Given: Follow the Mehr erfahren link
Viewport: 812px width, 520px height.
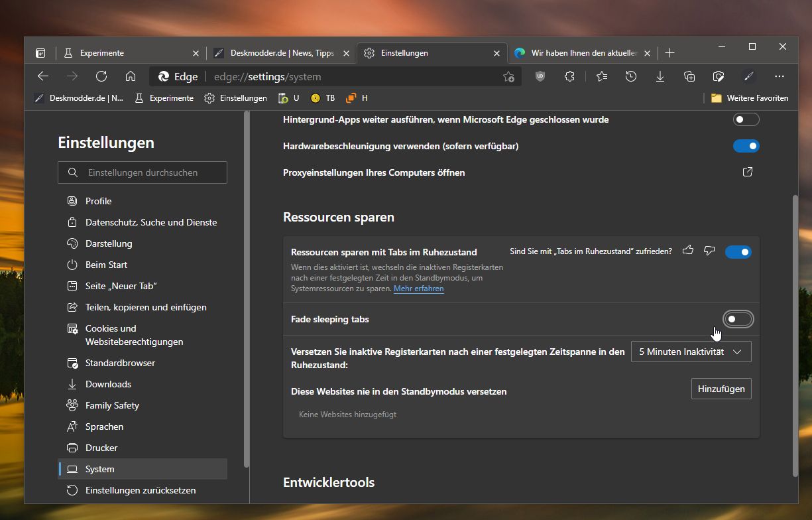Looking at the screenshot, I should (x=419, y=289).
